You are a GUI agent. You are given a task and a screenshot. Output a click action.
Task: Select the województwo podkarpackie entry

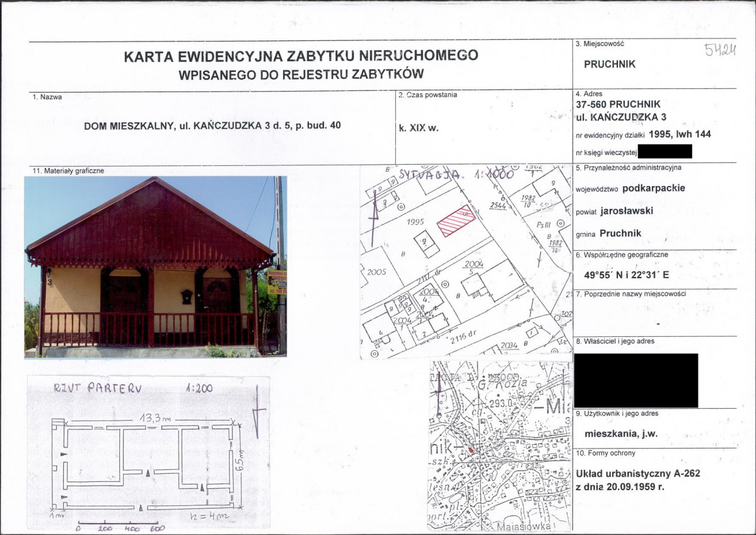[x=630, y=188]
